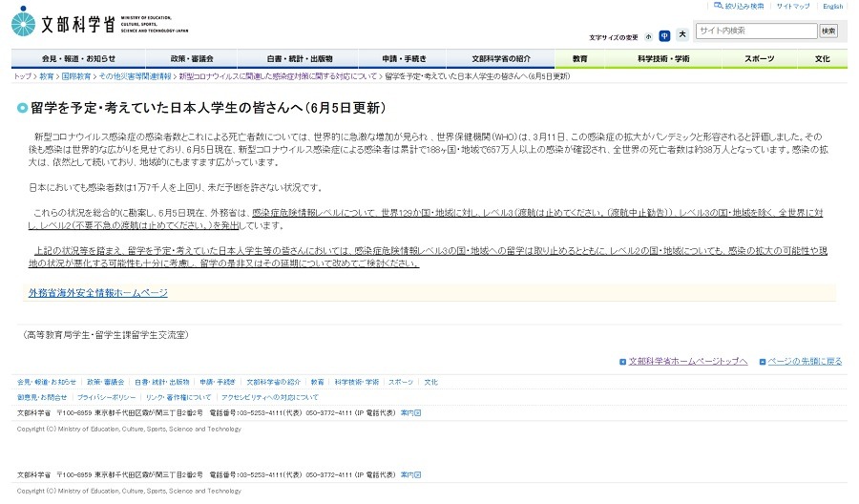Open 会見・報道・お知らせ in the main navigation
This screenshot has height=504, width=859.
click(78, 58)
